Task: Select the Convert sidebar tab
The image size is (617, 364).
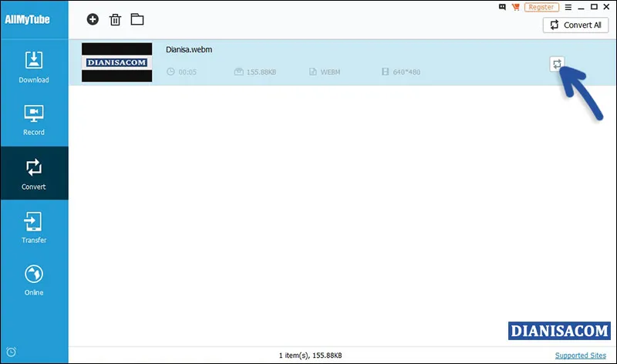Action: pyautogui.click(x=34, y=174)
